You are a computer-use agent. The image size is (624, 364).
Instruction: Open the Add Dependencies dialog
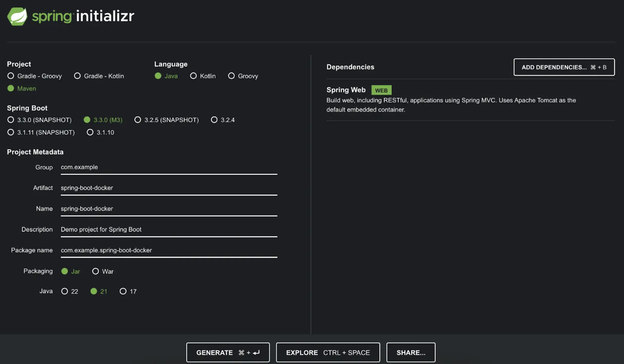[564, 67]
